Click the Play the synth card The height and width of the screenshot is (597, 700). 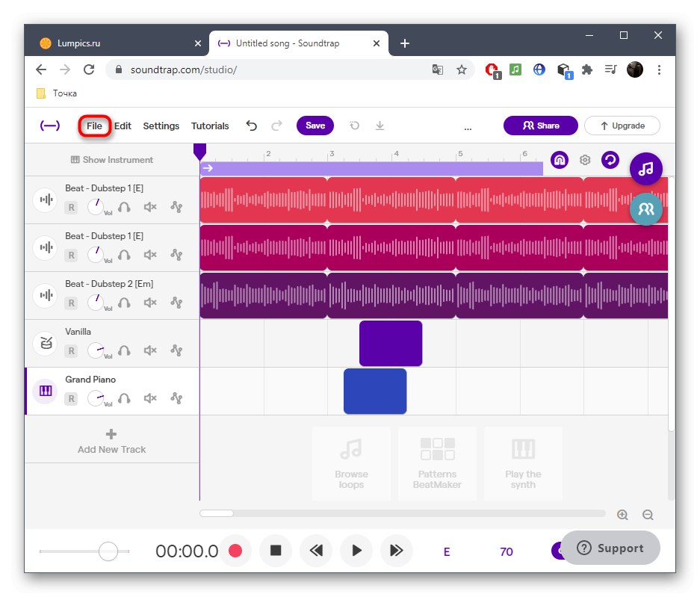tap(523, 463)
